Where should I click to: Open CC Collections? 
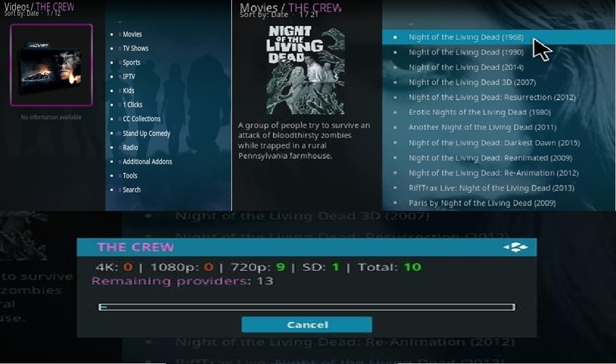pos(141,119)
